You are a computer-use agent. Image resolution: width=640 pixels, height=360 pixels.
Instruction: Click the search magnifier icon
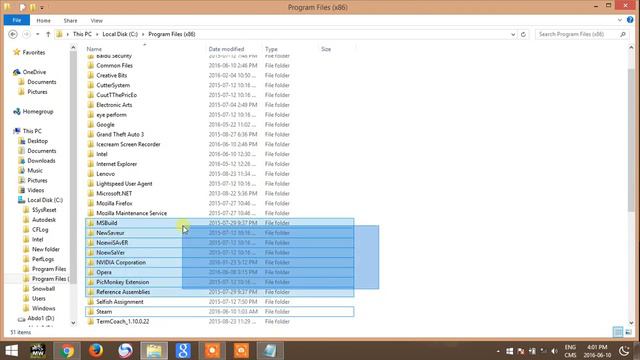pos(623,34)
